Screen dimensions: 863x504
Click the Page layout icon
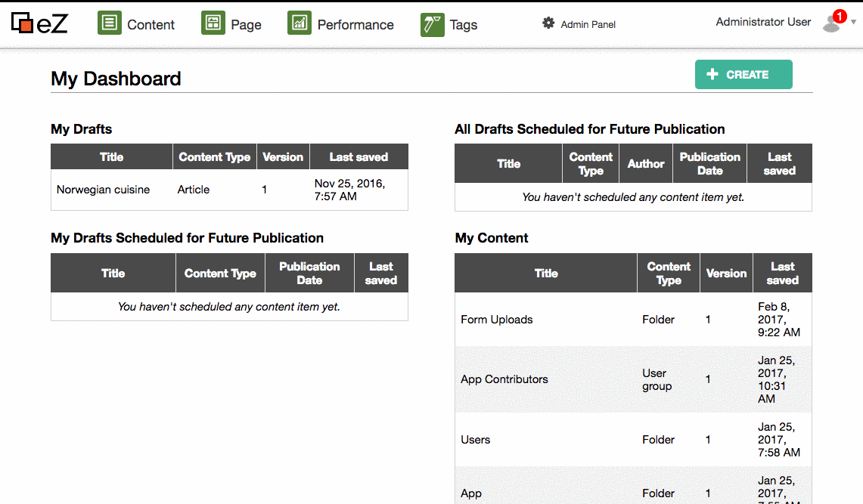213,23
